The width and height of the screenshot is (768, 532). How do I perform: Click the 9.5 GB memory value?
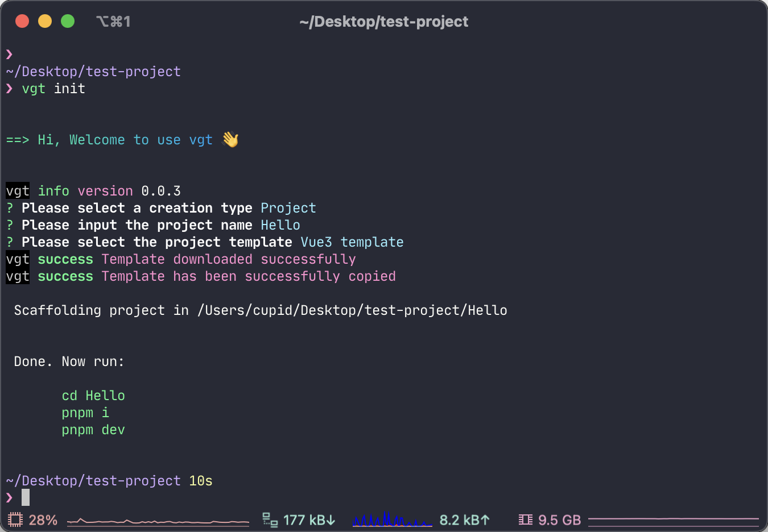[559, 520]
